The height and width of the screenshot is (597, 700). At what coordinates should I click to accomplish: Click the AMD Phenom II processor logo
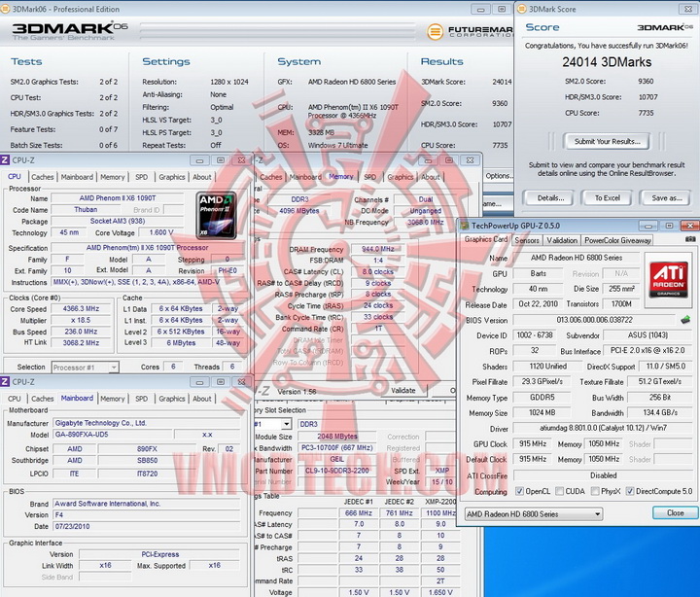pos(217,216)
